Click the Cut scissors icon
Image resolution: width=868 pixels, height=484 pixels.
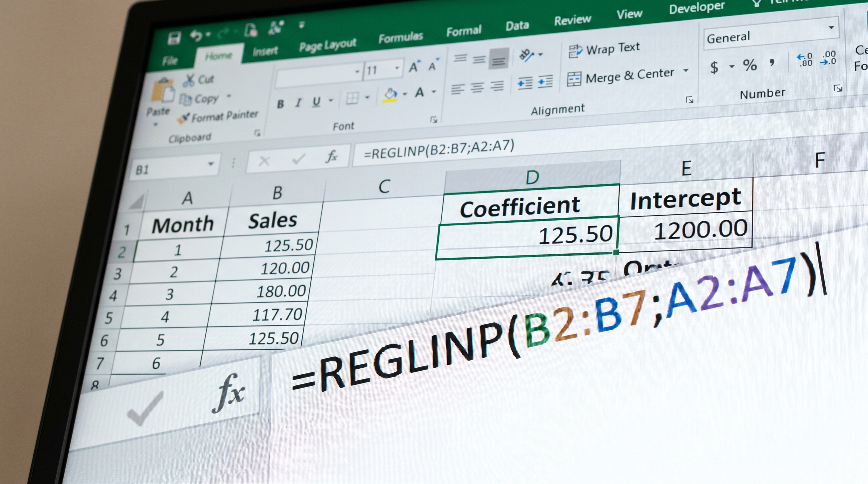coord(189,80)
